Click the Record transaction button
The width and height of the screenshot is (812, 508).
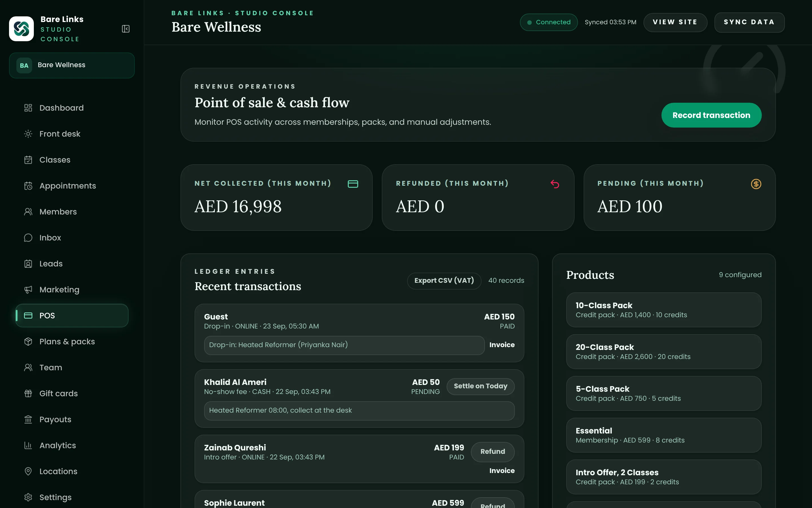tap(711, 115)
